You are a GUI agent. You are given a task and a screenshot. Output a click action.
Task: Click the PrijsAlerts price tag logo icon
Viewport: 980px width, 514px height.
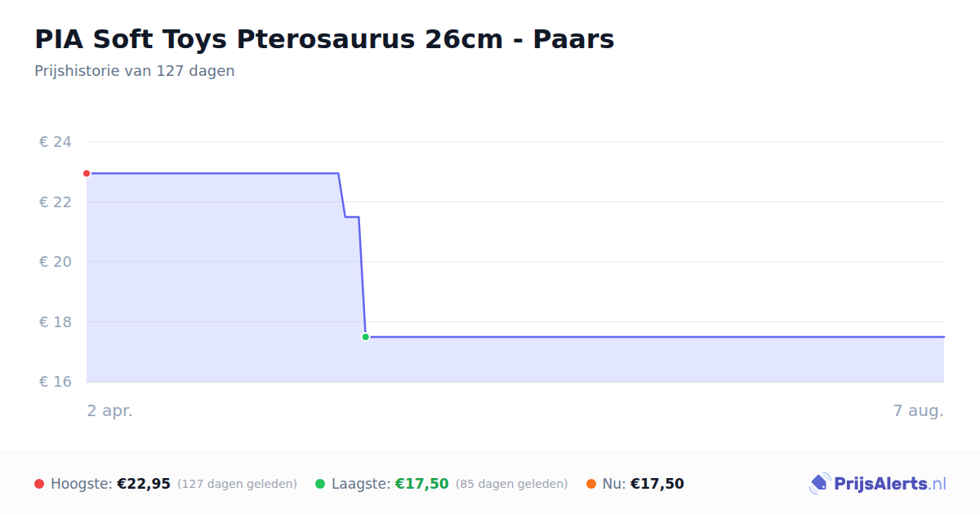[x=819, y=484]
